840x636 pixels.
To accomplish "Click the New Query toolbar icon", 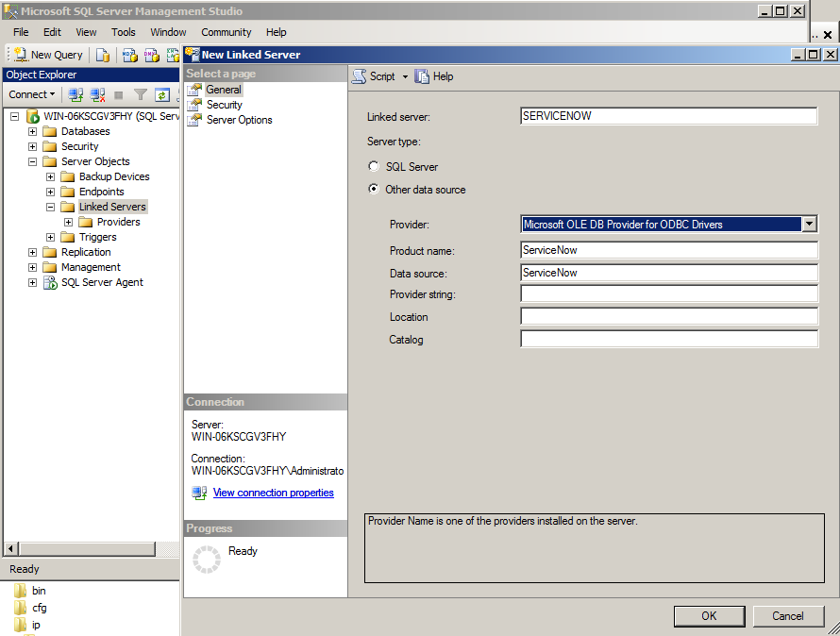I will click(x=21, y=54).
